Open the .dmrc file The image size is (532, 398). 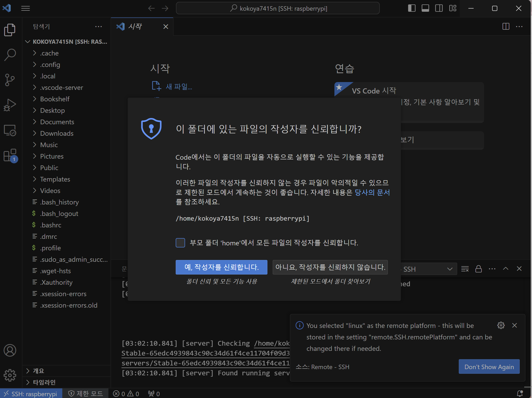coord(67,237)
